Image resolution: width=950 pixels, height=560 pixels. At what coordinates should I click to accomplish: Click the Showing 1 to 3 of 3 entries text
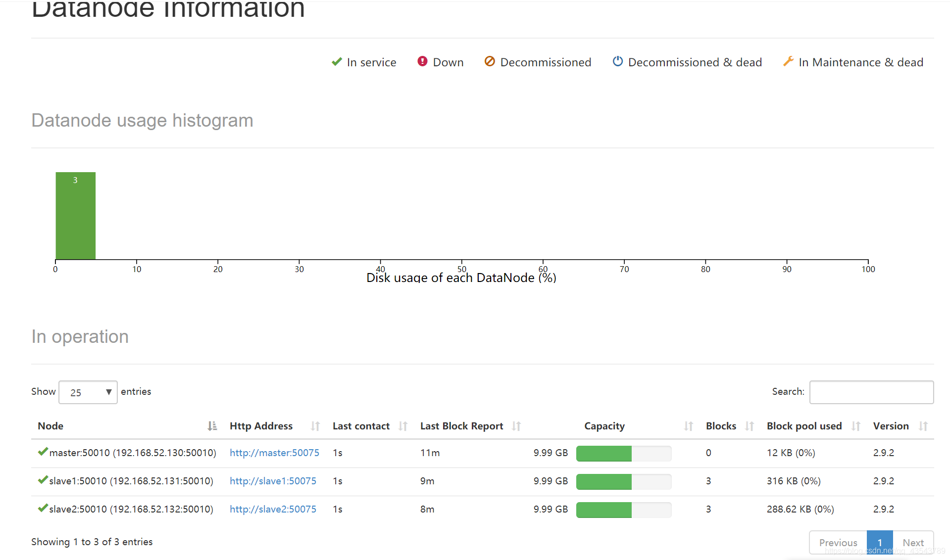coord(92,542)
